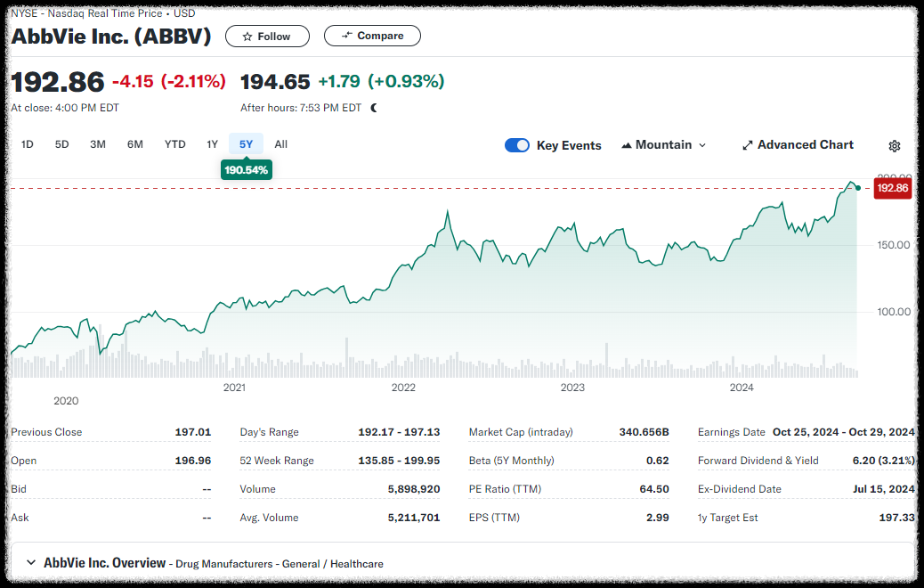This screenshot has height=588, width=924.
Task: Click the star icon in Follow button
Action: click(247, 37)
